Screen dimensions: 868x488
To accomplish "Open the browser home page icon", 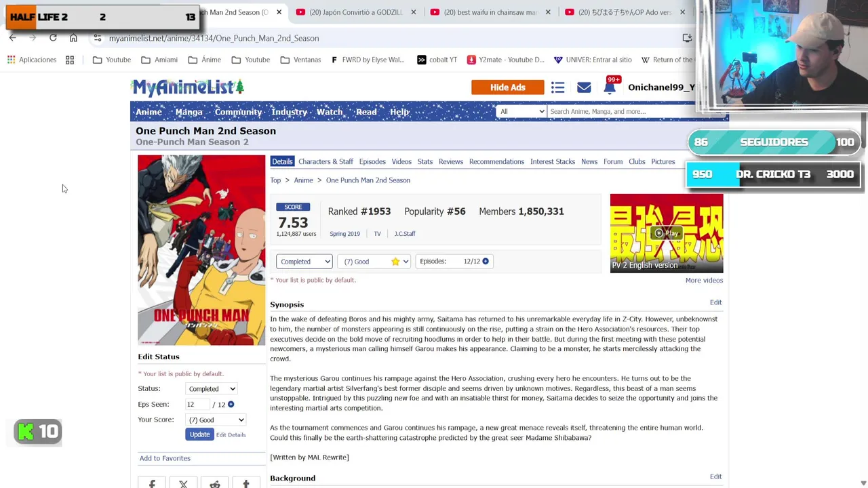I will [73, 38].
